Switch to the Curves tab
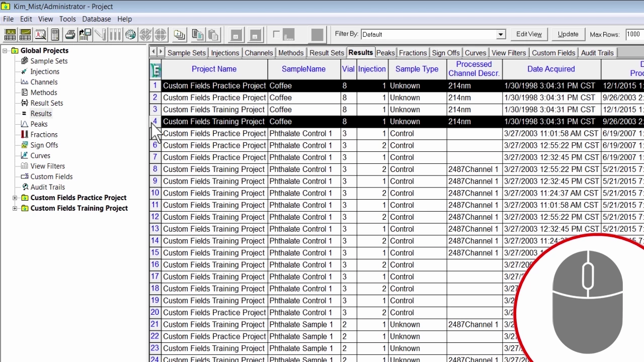Viewport: 644px width, 362px height. 475,53
